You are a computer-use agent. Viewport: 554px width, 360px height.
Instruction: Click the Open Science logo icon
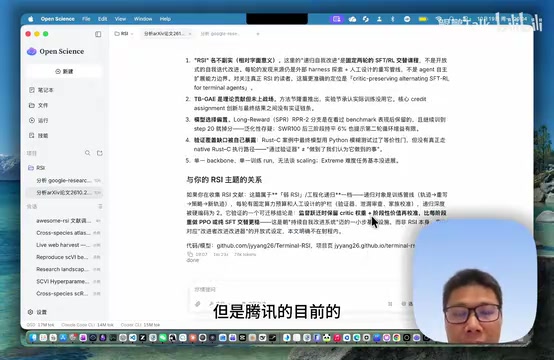pyautogui.click(x=31, y=51)
